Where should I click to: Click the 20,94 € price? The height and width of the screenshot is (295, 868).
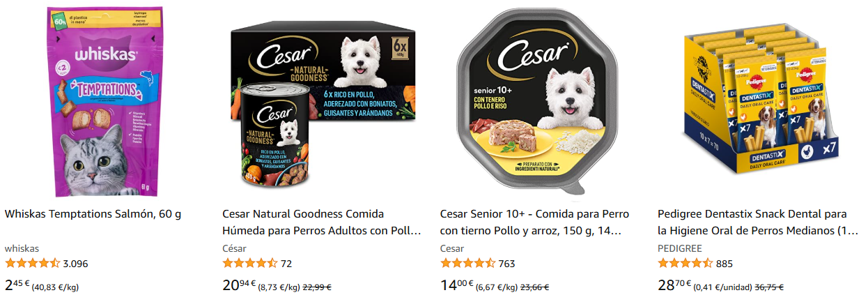[x=239, y=285]
